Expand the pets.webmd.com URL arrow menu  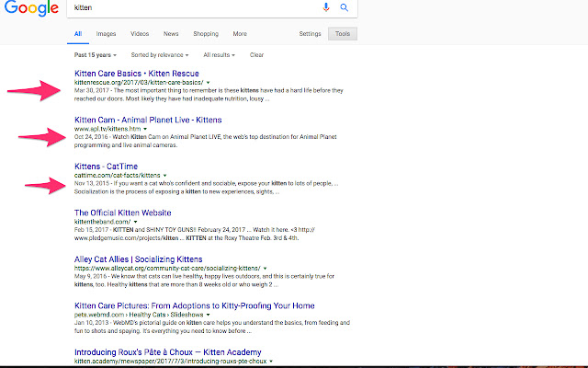pyautogui.click(x=209, y=315)
